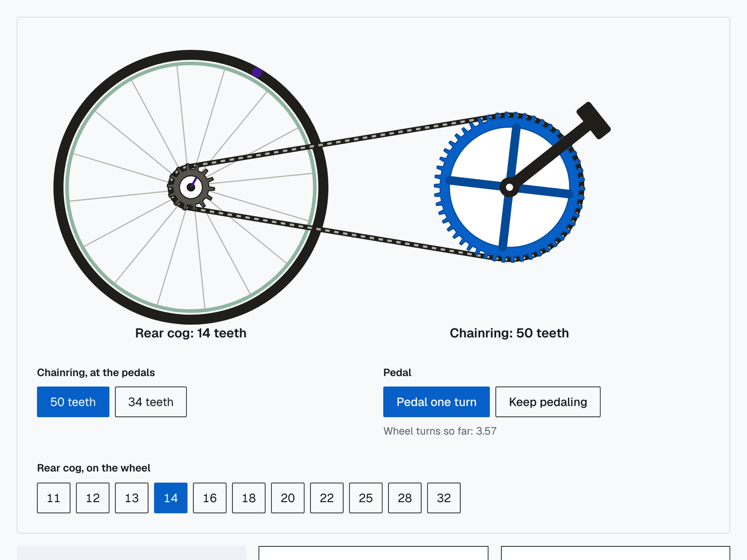Choose rear cog 14
The image size is (747, 560).
pos(171,498)
